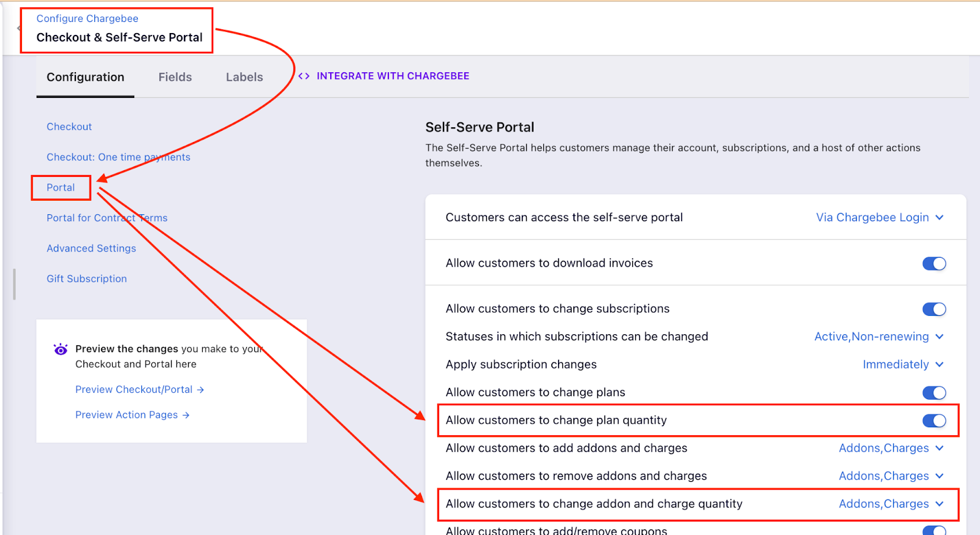Switch to the Fields tab
The width and height of the screenshot is (980, 535).
coord(175,77)
